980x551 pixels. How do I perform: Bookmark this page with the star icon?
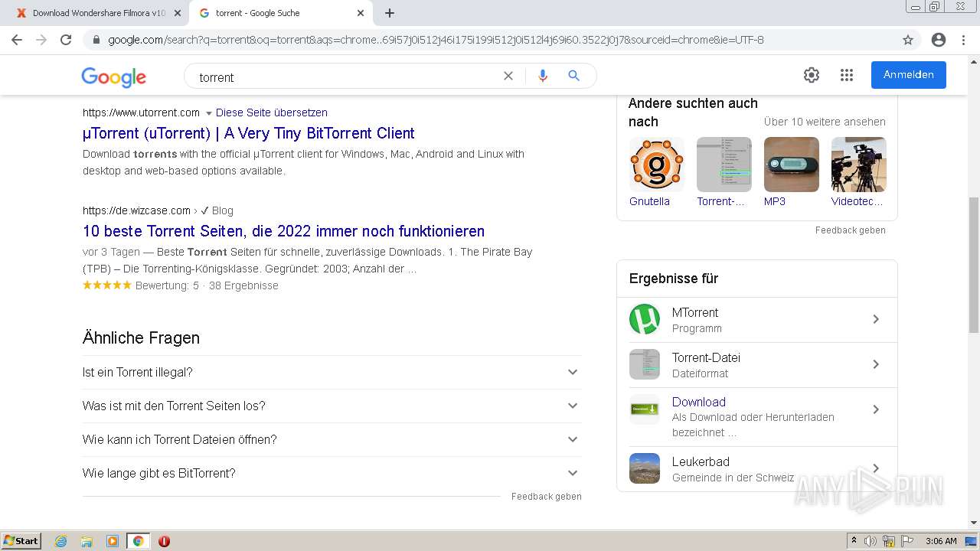908,40
